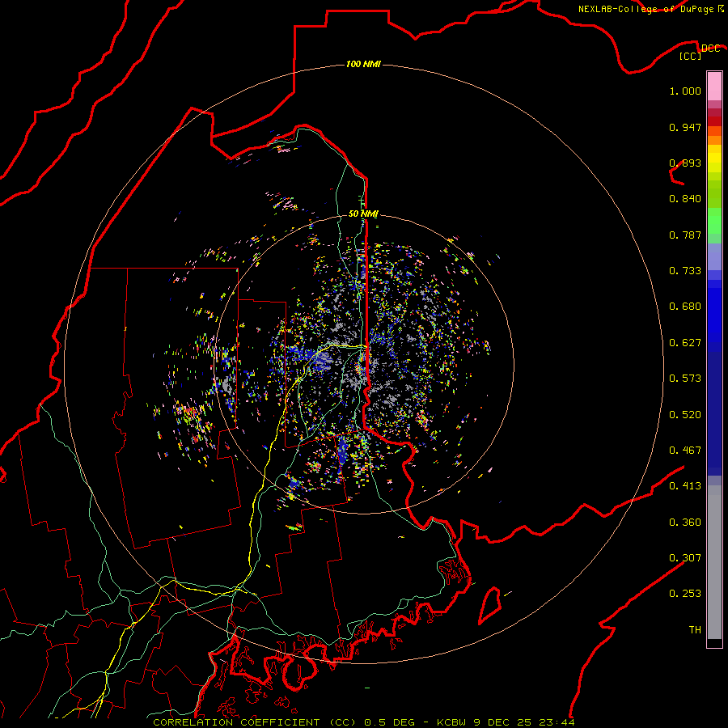Click the 1.000 value on the color scale
The width and height of the screenshot is (728, 728).
point(685,91)
